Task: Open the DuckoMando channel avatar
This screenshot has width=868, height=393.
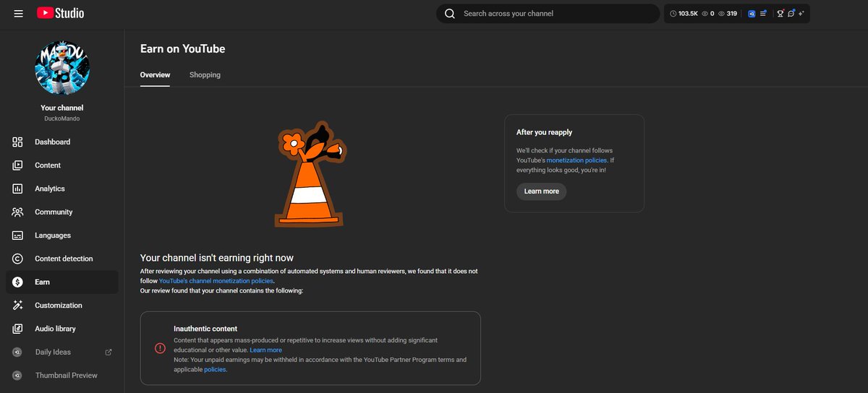Action: tap(62, 68)
